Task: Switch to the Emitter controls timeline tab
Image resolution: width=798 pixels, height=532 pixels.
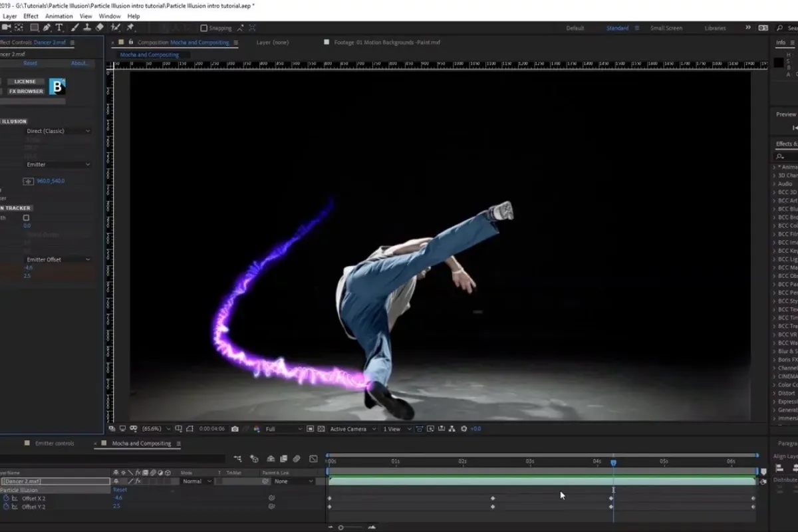Action: (55, 444)
